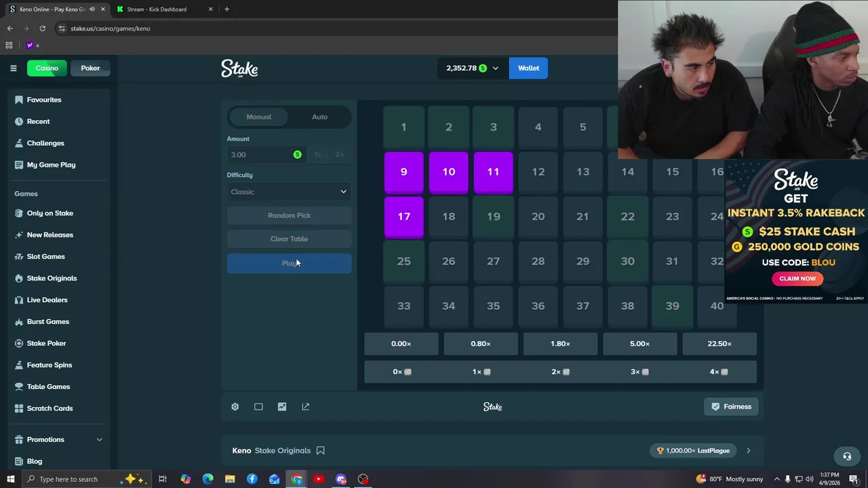Deselect Keno number 11 tile
The width and height of the screenshot is (868, 488).
[493, 172]
